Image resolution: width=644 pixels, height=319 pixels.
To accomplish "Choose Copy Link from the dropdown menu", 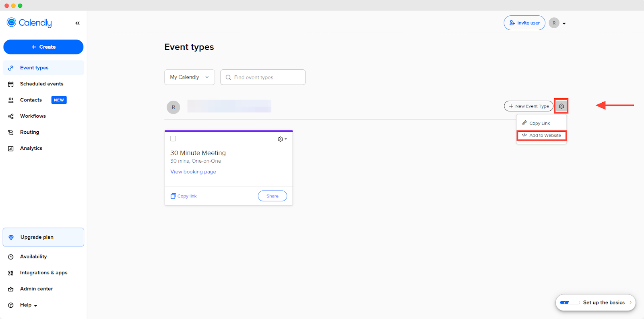I will coord(541,123).
